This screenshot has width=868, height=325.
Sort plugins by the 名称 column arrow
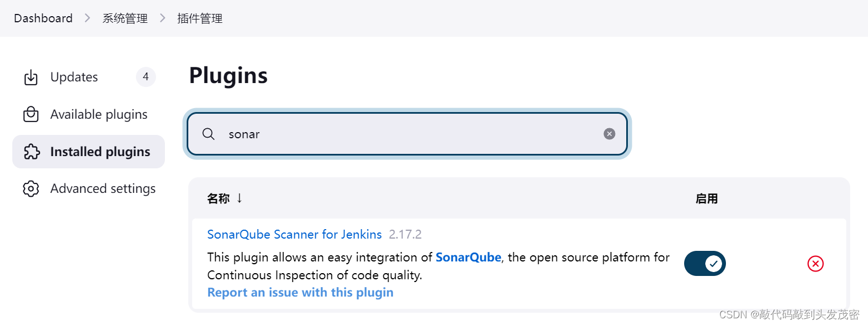pos(240,198)
